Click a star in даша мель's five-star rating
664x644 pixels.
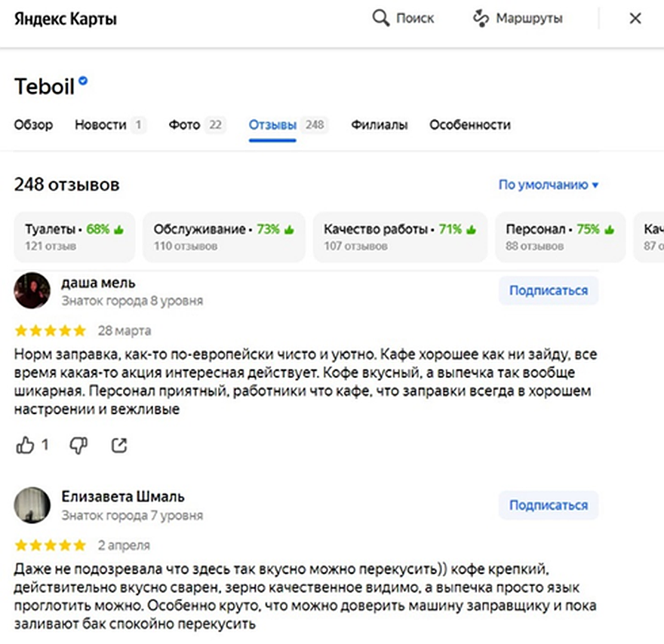(x=49, y=330)
